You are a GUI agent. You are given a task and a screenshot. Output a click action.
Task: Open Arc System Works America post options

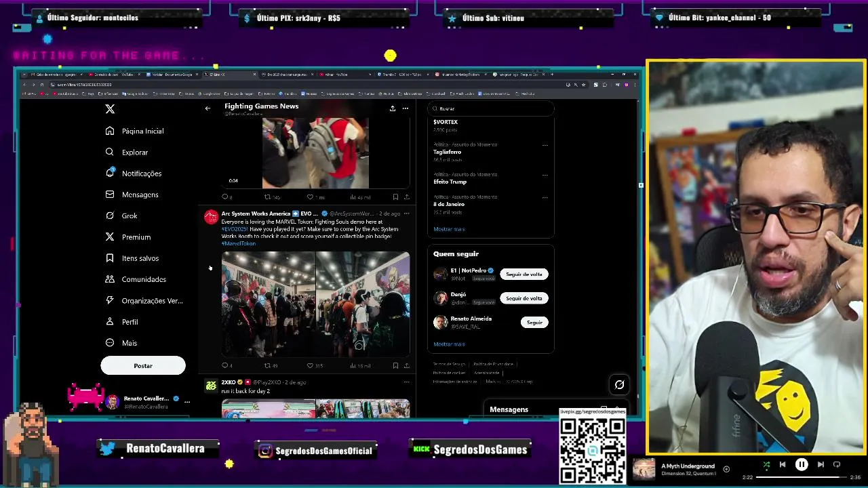[x=406, y=213]
